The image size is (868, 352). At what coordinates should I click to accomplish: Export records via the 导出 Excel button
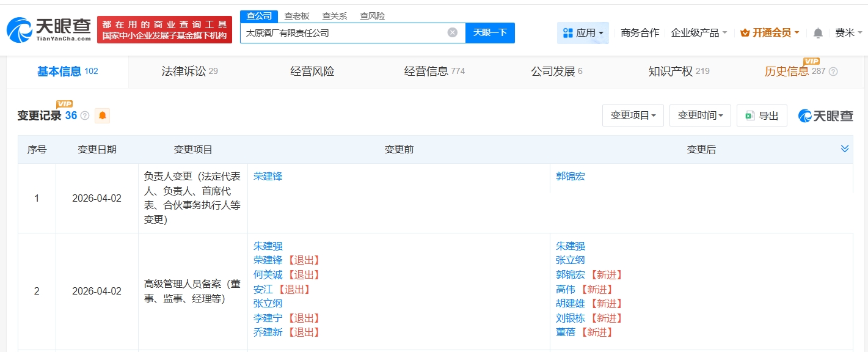tap(762, 116)
